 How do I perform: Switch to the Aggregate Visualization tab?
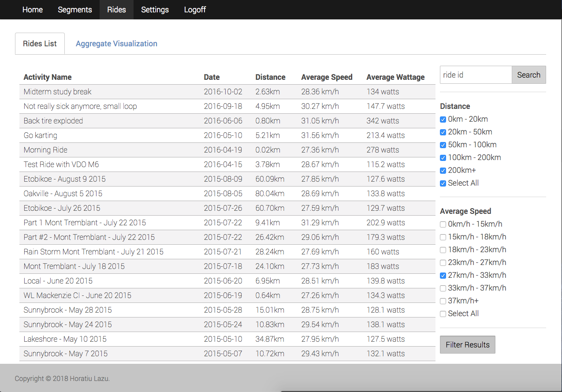[x=116, y=44]
